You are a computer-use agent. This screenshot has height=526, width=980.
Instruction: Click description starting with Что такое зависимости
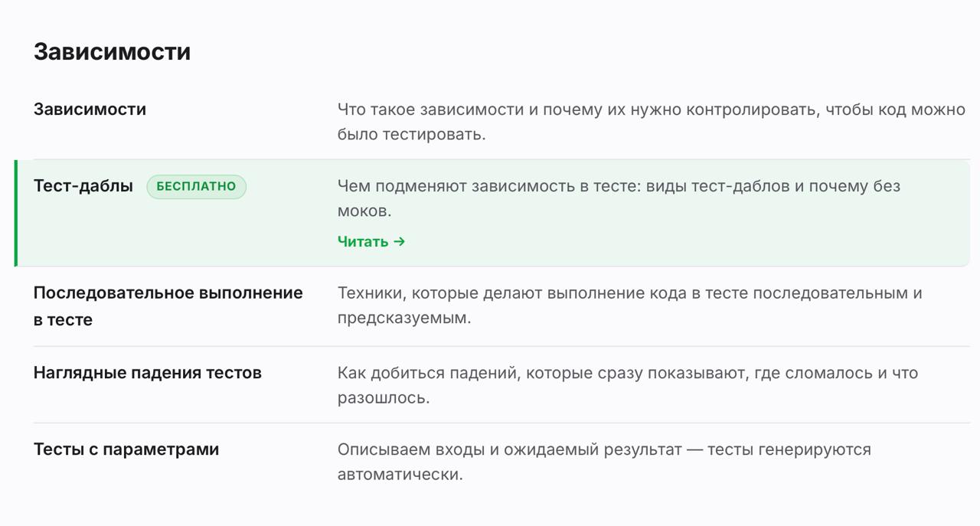point(652,122)
